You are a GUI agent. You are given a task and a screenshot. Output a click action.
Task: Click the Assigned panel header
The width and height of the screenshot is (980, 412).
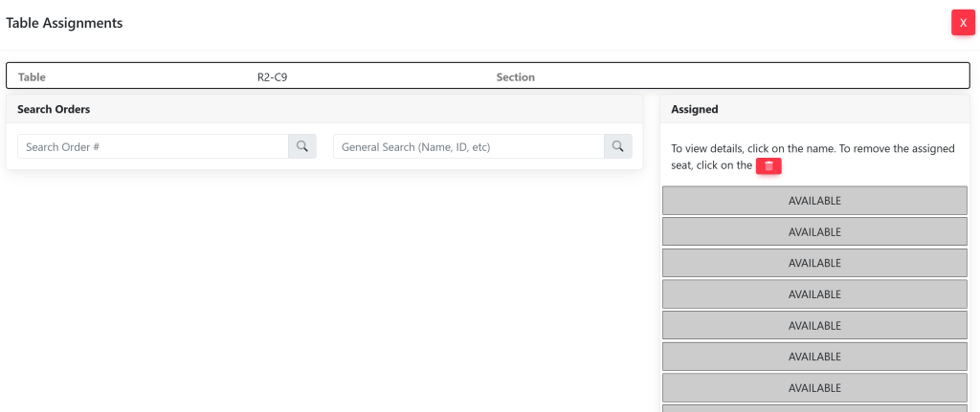tap(695, 109)
